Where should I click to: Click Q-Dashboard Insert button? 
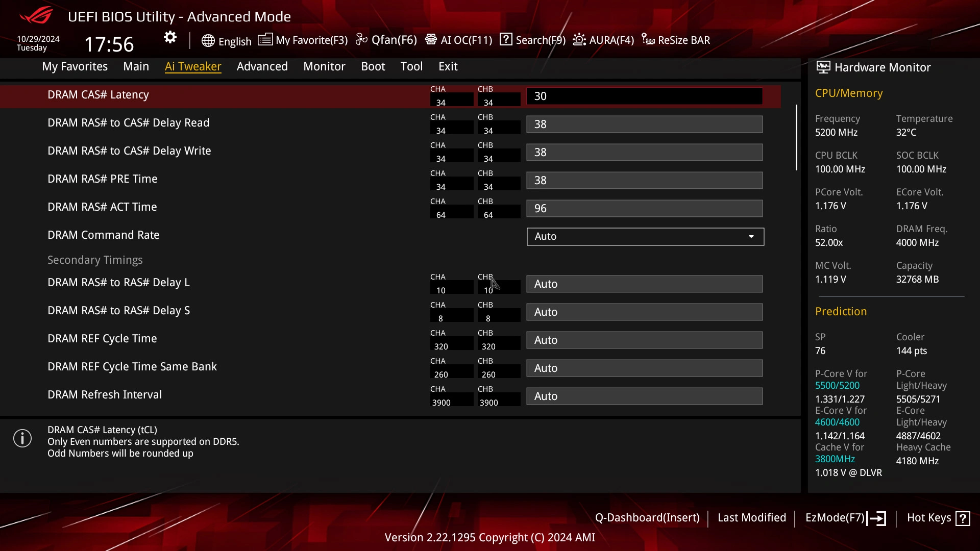pos(647,518)
